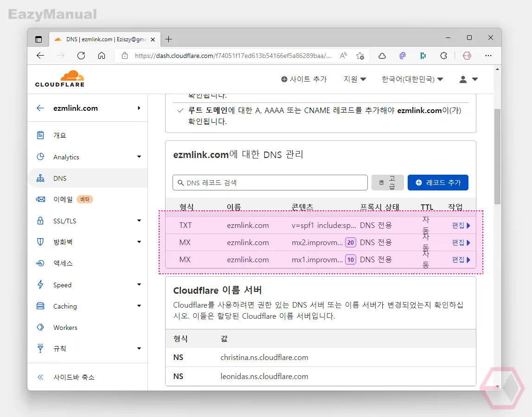The image size is (532, 417).
Task: Add page to favorites star icon
Action: point(360,56)
